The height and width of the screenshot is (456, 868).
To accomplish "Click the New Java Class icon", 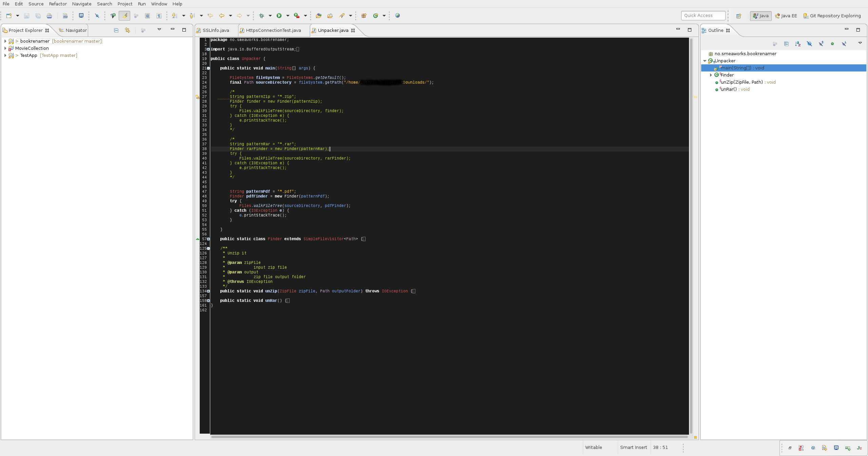I will [x=375, y=16].
